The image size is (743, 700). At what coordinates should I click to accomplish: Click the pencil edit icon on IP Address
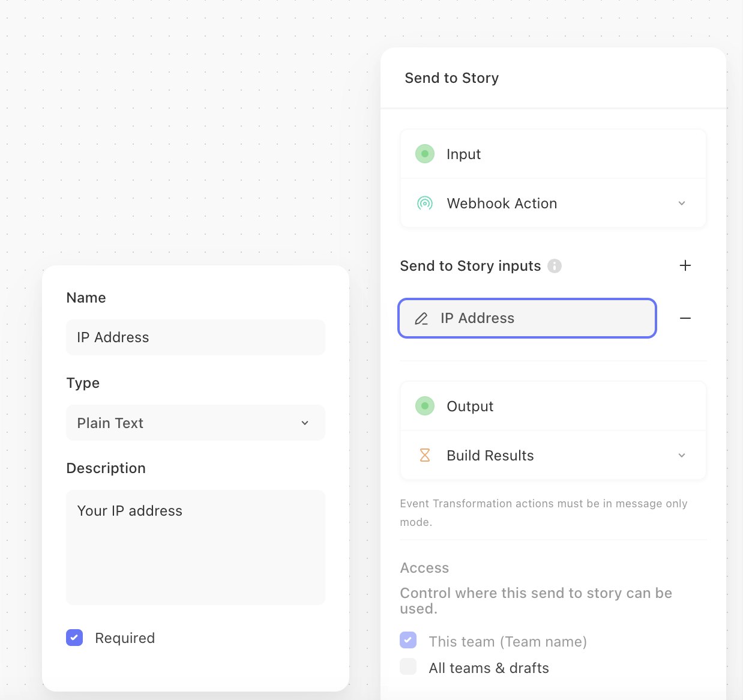click(x=421, y=319)
